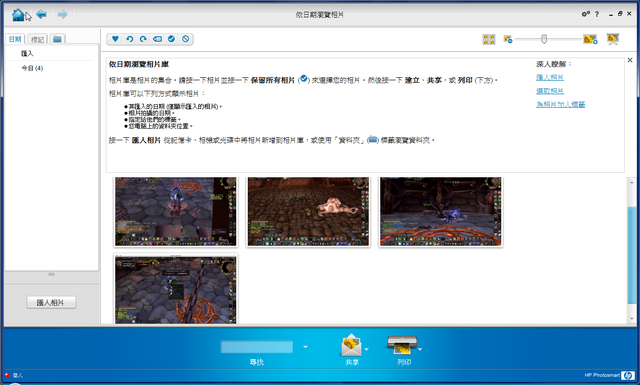Image resolution: width=640 pixels, height=385 pixels.
Task: Open settings gear icon in title bar
Action: coord(585,14)
